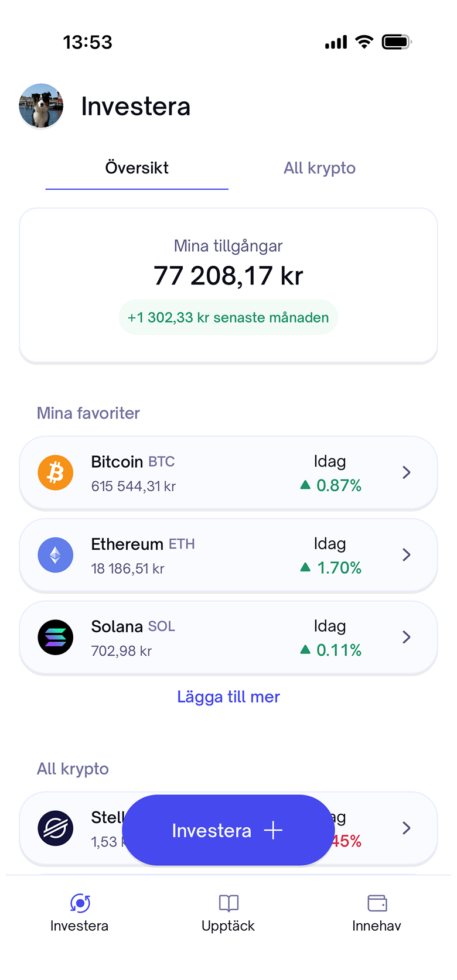Tap the Solana logo icon
Screen dimensions: 457x980
[x=56, y=637]
